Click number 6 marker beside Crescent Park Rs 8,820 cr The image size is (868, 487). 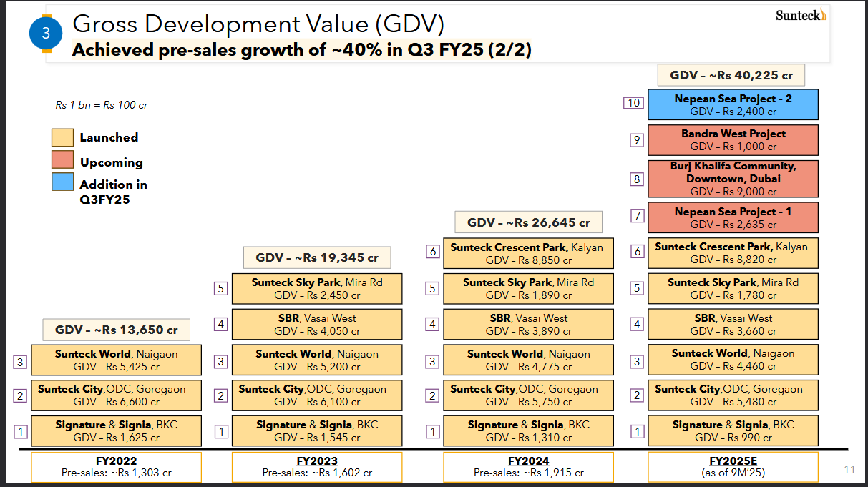[x=637, y=252]
